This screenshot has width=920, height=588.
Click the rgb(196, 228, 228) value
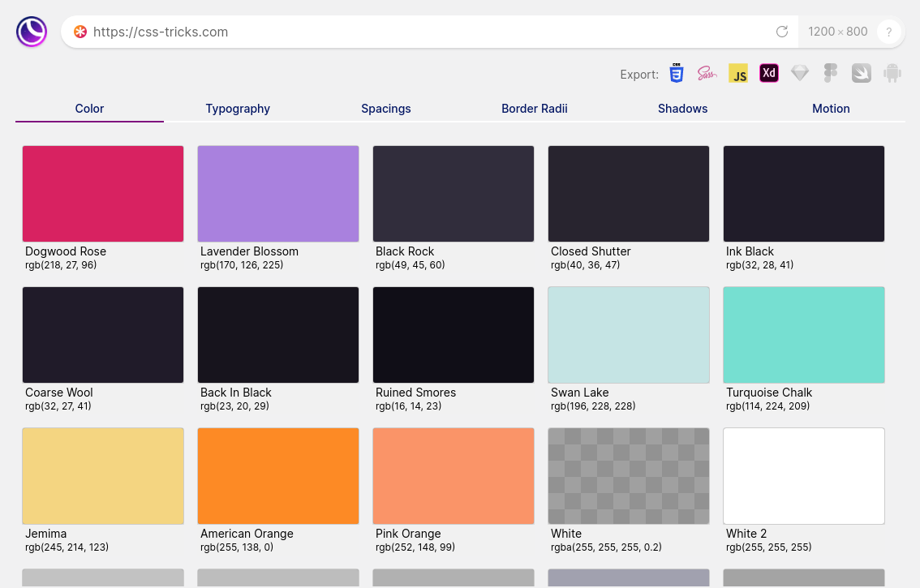[x=593, y=406]
